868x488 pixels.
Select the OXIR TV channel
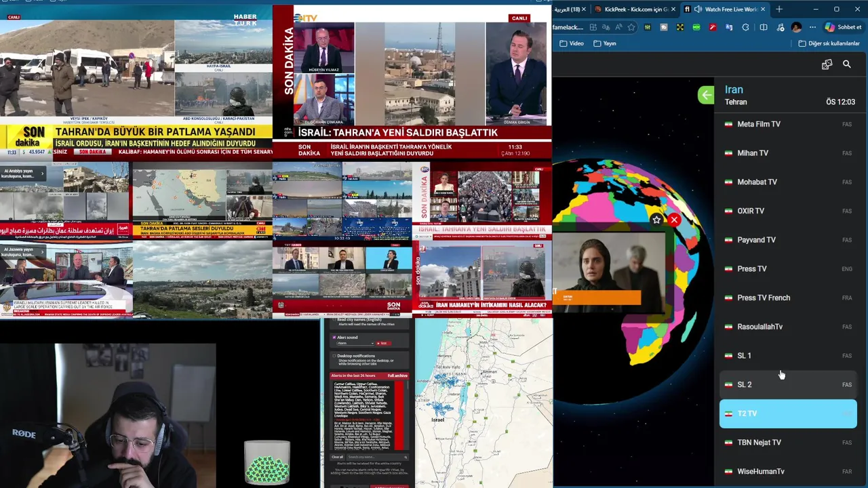click(x=788, y=211)
